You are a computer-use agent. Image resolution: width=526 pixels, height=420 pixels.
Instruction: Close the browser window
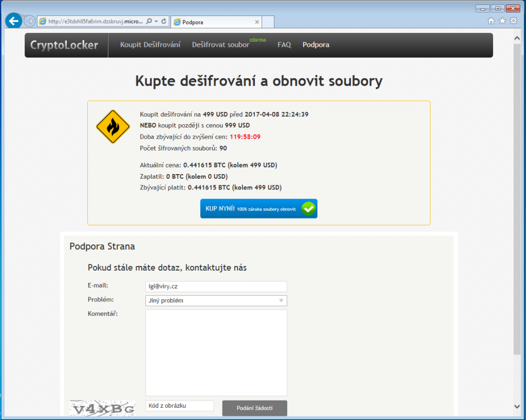[x=513, y=9]
